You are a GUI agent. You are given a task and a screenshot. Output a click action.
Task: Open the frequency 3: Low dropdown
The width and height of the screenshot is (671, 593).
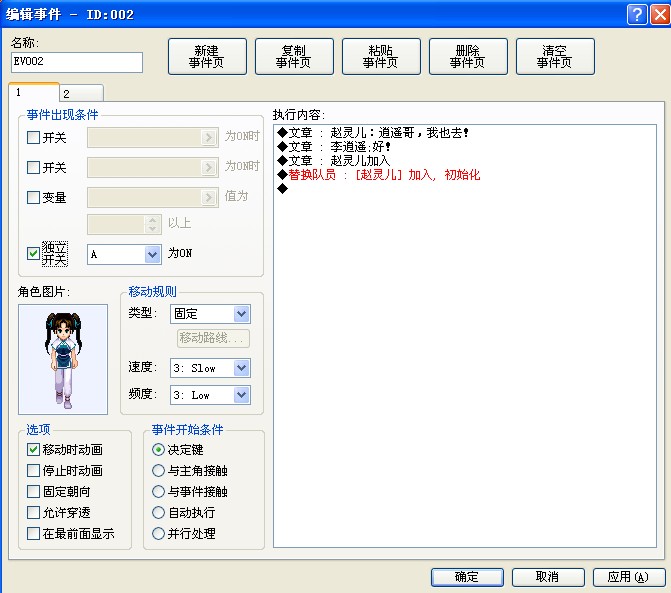(x=241, y=395)
